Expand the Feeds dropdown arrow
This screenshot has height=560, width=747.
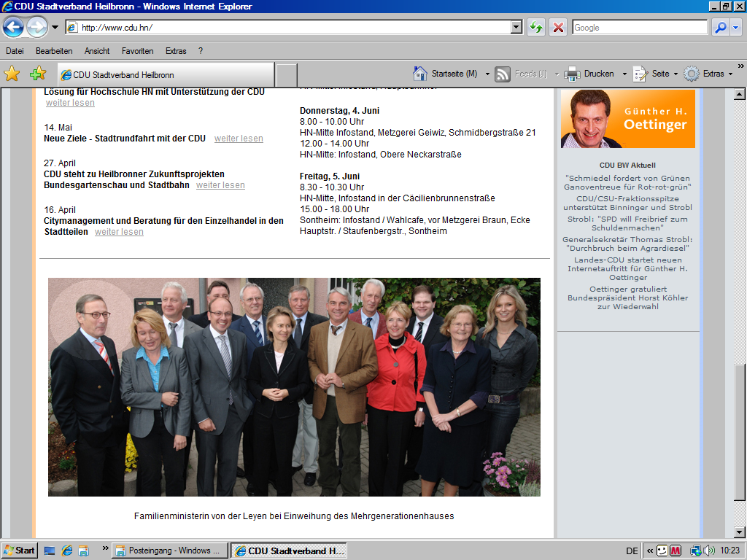click(x=557, y=74)
